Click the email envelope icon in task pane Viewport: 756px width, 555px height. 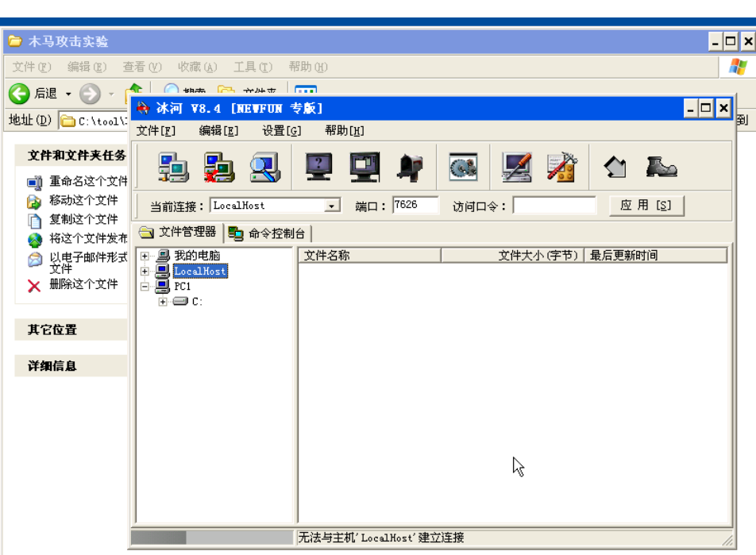click(x=34, y=260)
